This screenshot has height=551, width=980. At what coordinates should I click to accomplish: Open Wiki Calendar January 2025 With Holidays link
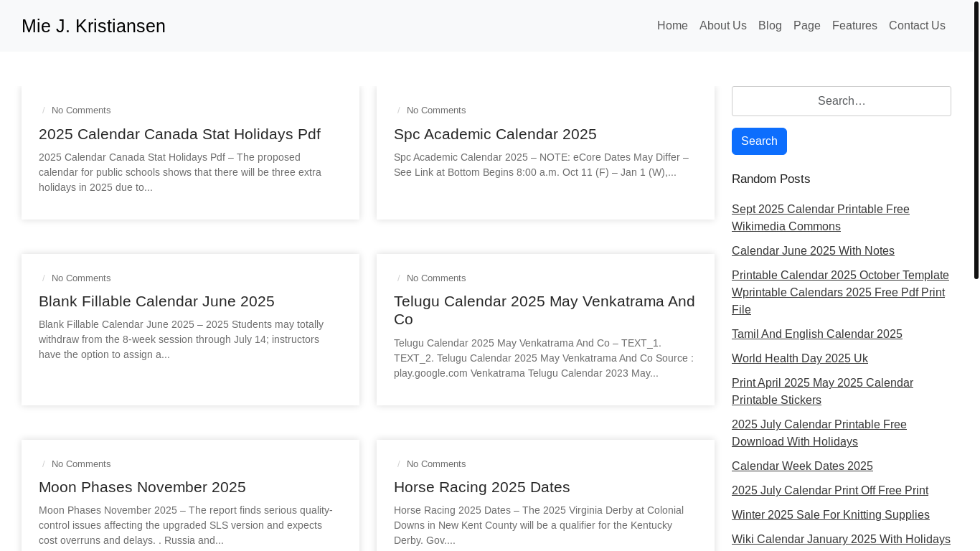pyautogui.click(x=841, y=540)
